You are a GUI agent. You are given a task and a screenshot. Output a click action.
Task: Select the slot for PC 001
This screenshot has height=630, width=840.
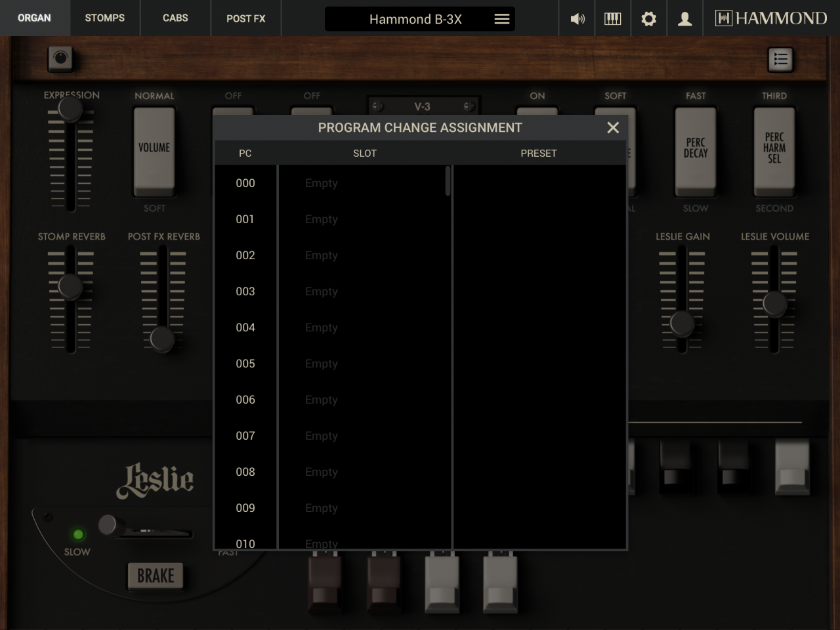point(365,219)
